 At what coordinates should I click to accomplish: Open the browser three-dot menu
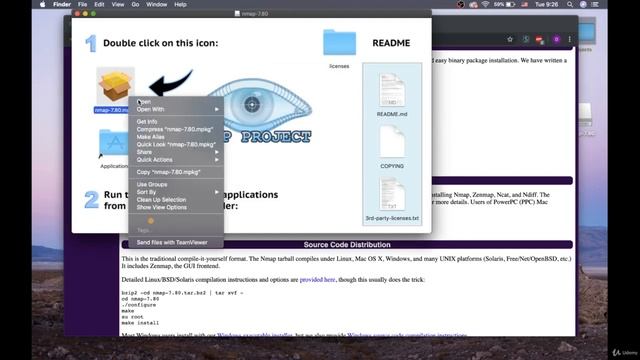click(x=569, y=39)
